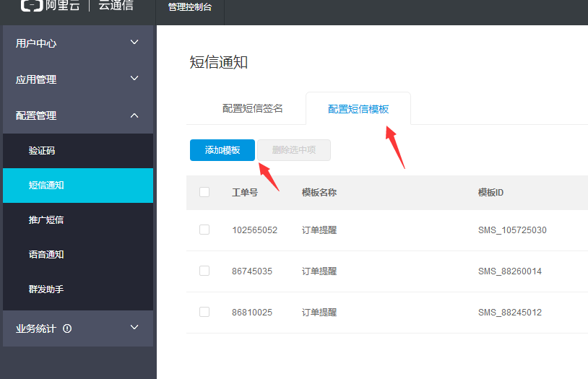Viewport: 588px width, 379px height.
Task: Open 语音通知 sidebar item
Action: [x=46, y=254]
